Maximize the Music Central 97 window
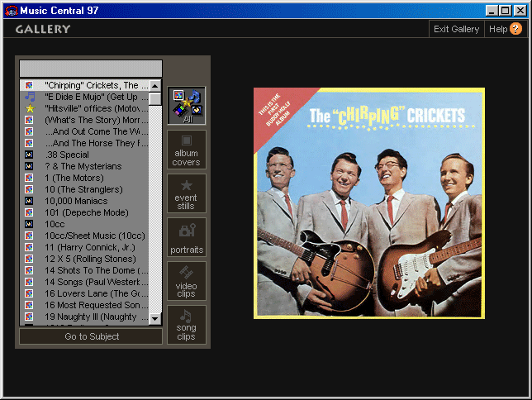Image resolution: width=532 pixels, height=400 pixels. point(506,11)
